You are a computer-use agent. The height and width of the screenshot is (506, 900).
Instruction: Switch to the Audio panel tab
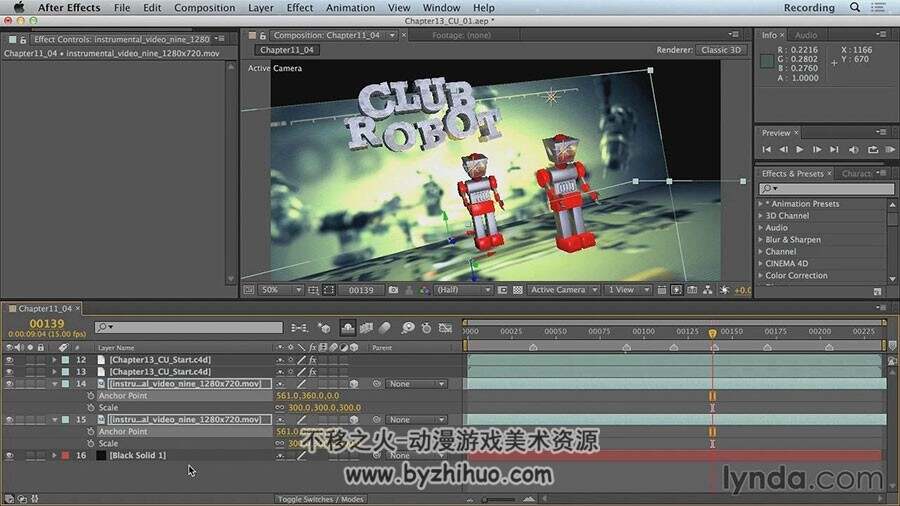[x=805, y=35]
